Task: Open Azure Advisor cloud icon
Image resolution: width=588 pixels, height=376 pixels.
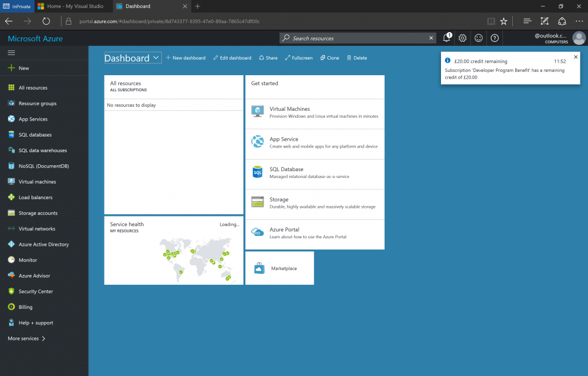Action: click(x=11, y=276)
